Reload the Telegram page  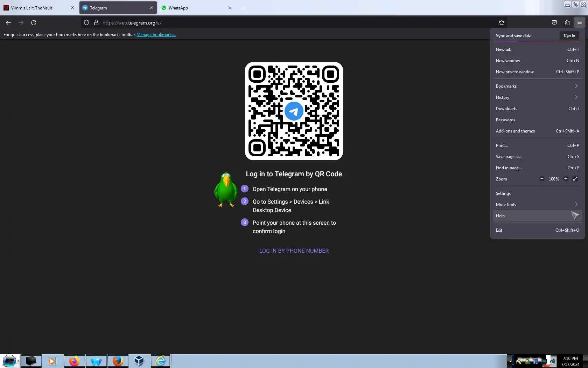click(34, 23)
